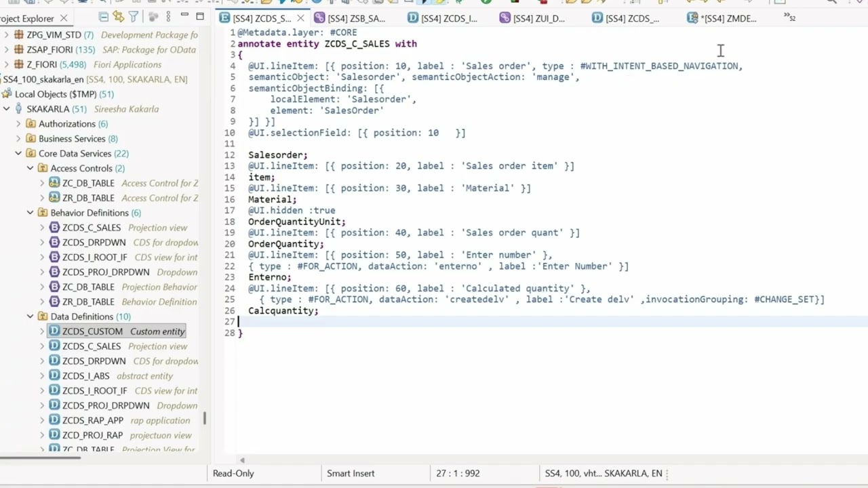This screenshot has height=488, width=868.
Task: Show the hidden editor tabs list (»52)
Action: pyautogui.click(x=790, y=17)
